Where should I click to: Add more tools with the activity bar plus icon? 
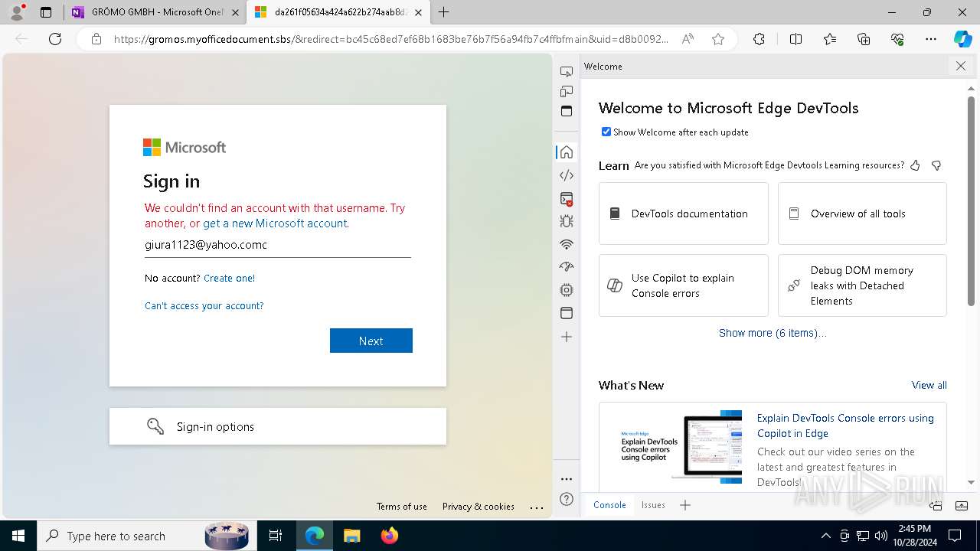coord(567,337)
